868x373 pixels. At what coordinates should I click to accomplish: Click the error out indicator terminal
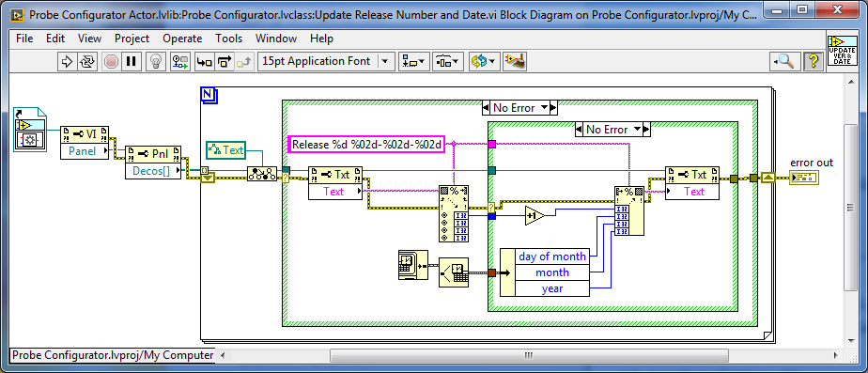pos(804,178)
